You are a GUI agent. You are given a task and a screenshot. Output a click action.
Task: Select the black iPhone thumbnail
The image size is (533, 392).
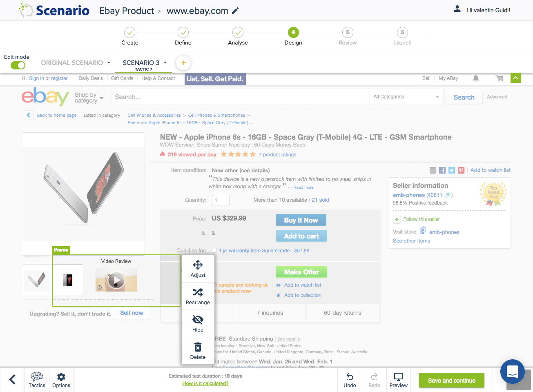pos(68,280)
